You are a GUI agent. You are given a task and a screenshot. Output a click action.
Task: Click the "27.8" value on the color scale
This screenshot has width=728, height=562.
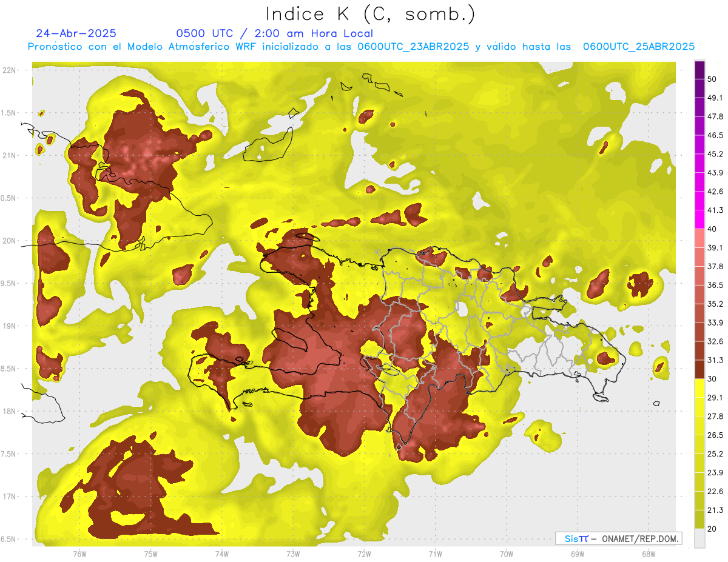(715, 416)
